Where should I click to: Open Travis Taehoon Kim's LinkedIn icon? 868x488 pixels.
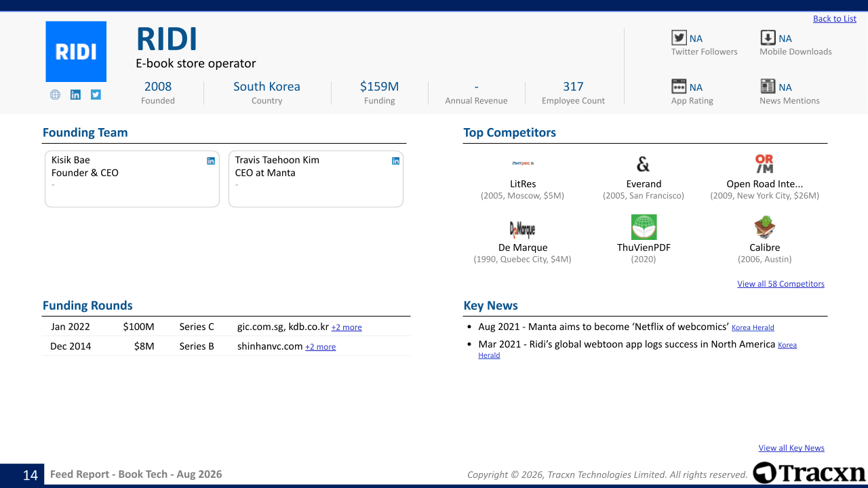(x=396, y=161)
